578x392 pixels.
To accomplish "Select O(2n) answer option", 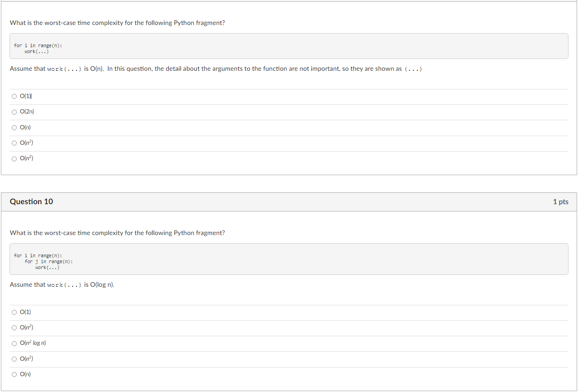I will 14,112.
